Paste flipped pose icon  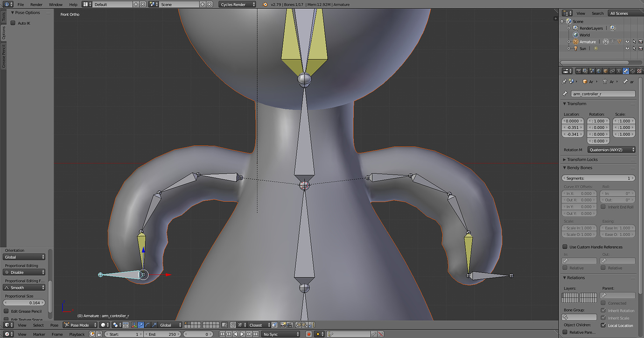pos(311,325)
